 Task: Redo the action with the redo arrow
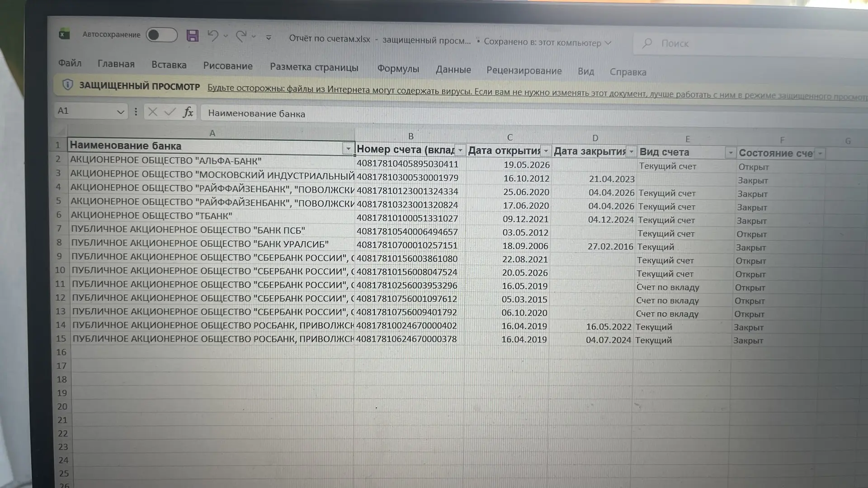coord(241,37)
